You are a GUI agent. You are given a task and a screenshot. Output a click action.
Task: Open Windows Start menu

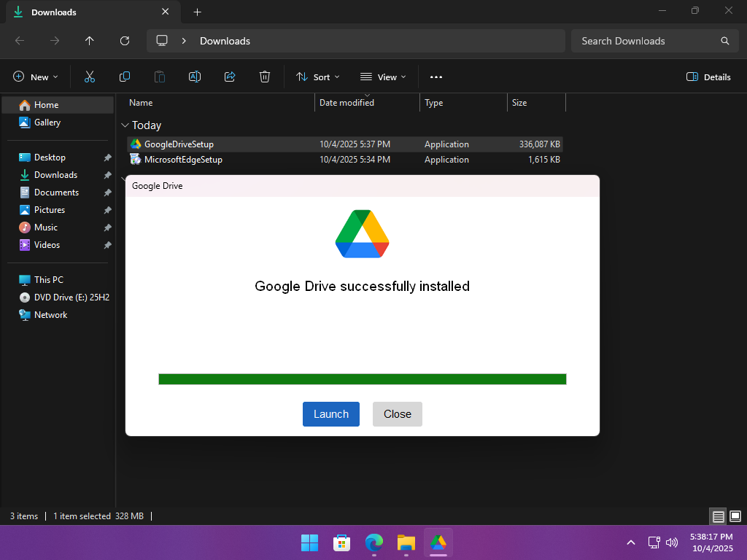pos(309,542)
